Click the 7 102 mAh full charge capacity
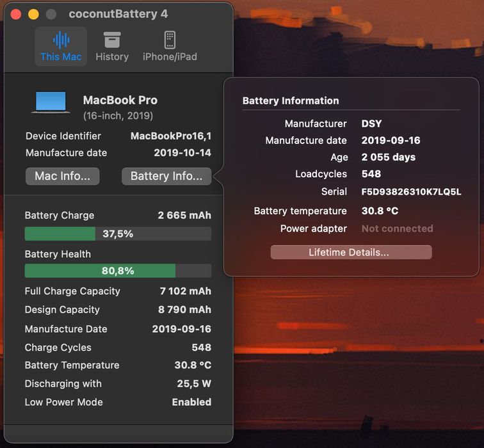This screenshot has height=448, width=484. (x=186, y=291)
